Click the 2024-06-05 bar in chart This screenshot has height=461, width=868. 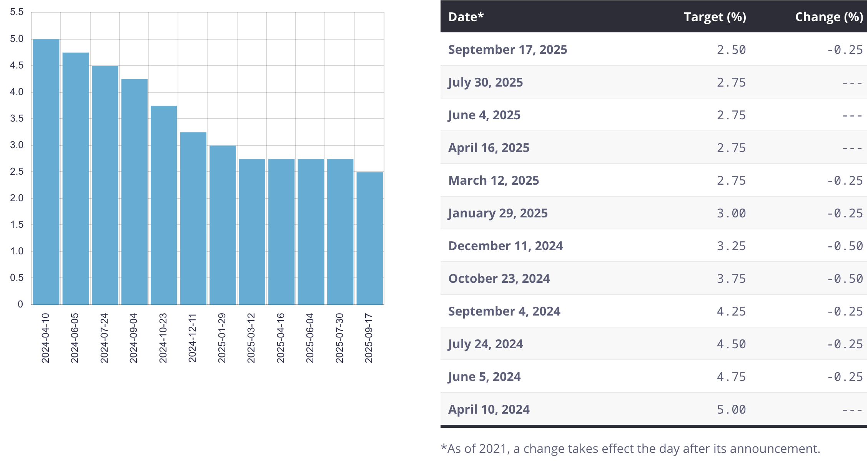point(76,179)
